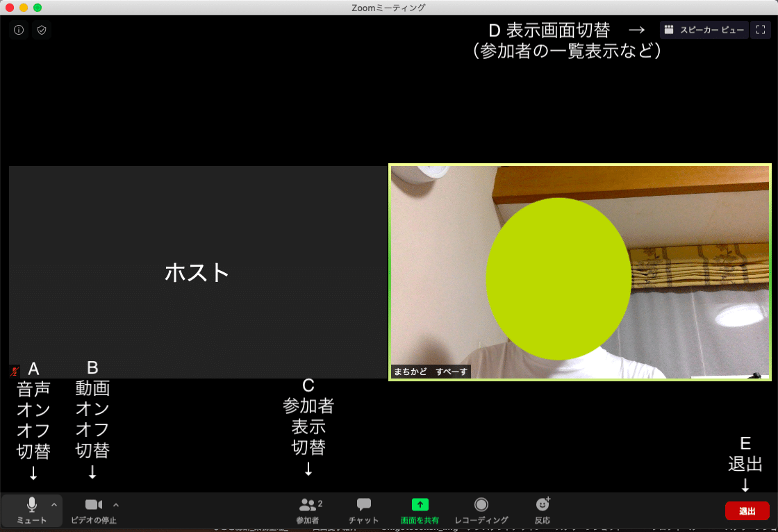This screenshot has width=778, height=532.
Task: Click the muted microphone indicator on the host tile
Action: [x=15, y=369]
